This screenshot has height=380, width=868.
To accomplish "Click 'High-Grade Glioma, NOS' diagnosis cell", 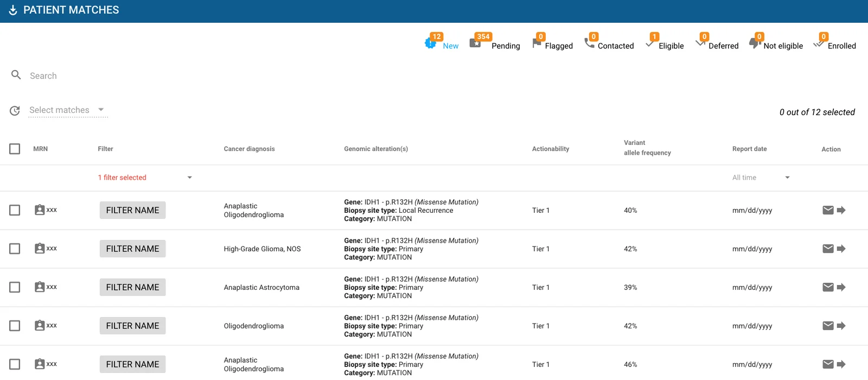I will [262, 249].
